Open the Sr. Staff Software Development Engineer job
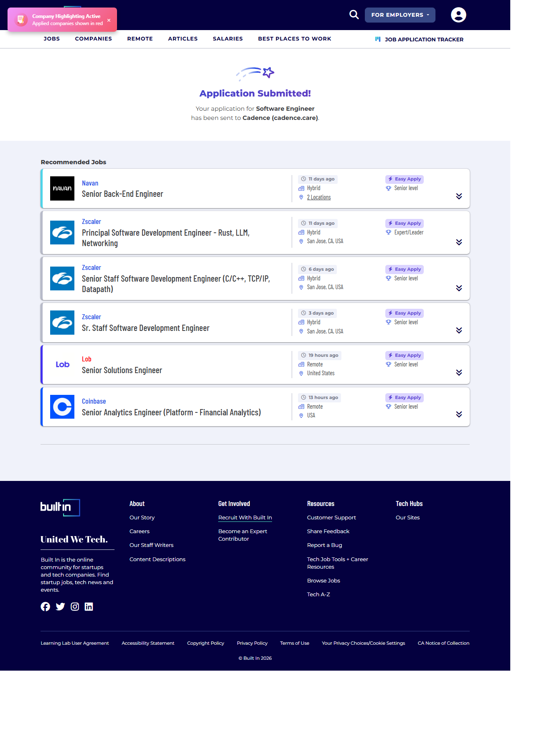Screen dimensions: 560x745 pos(145,328)
